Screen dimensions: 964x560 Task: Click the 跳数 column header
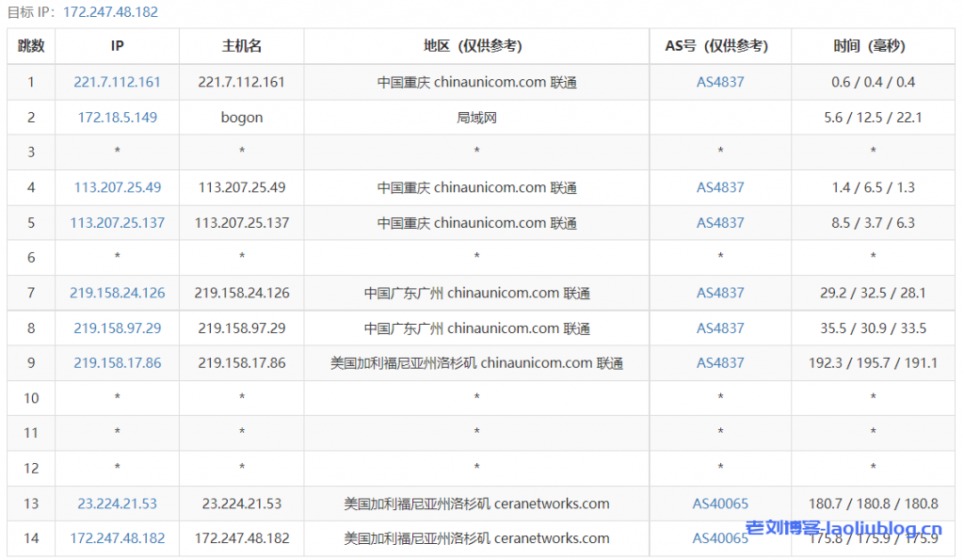(x=31, y=46)
